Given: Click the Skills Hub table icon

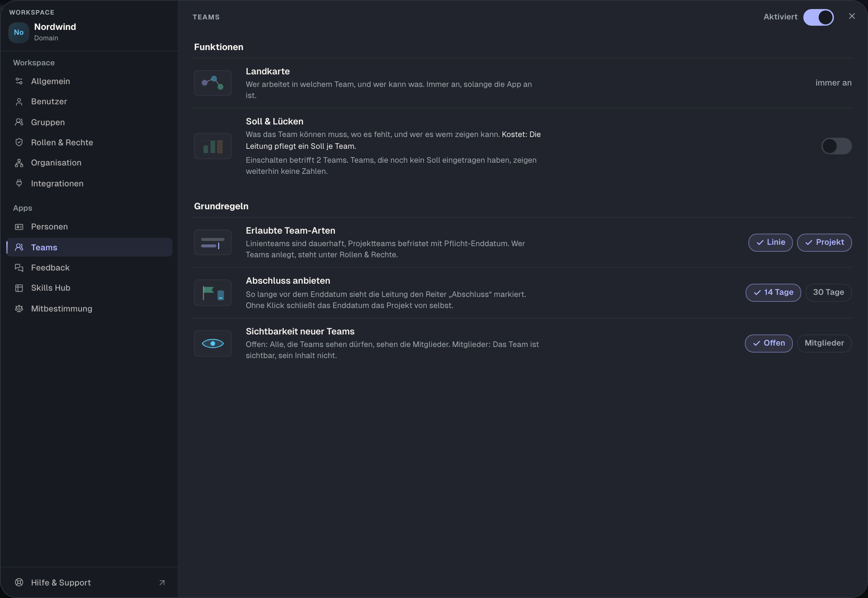Looking at the screenshot, I should point(19,288).
